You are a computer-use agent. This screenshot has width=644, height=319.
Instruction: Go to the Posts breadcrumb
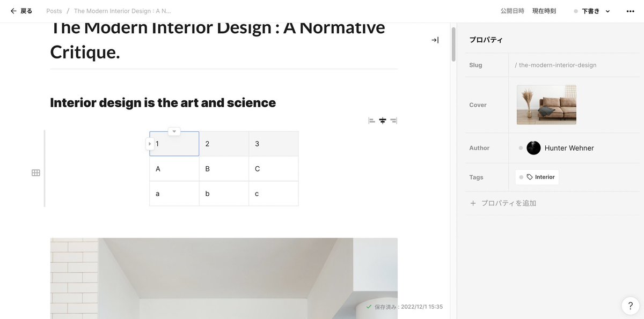(54, 11)
